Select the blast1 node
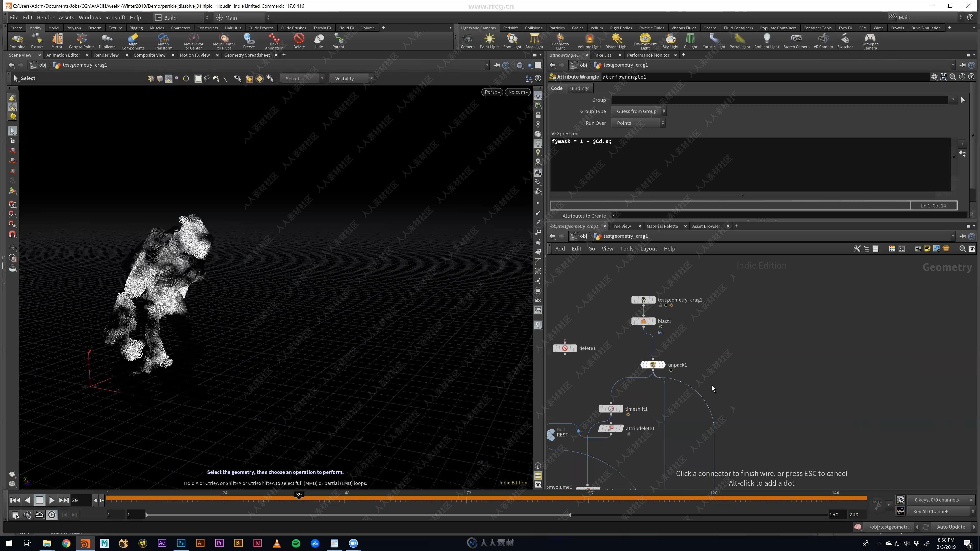980x551 pixels. coord(643,321)
